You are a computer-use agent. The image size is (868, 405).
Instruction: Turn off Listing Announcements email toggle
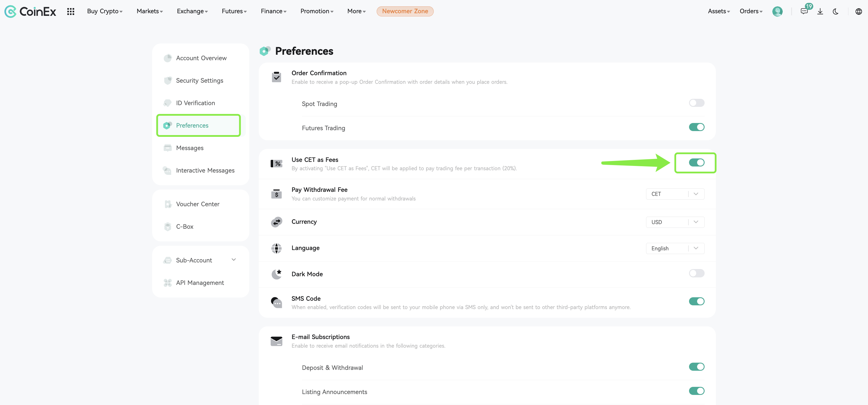(697, 391)
